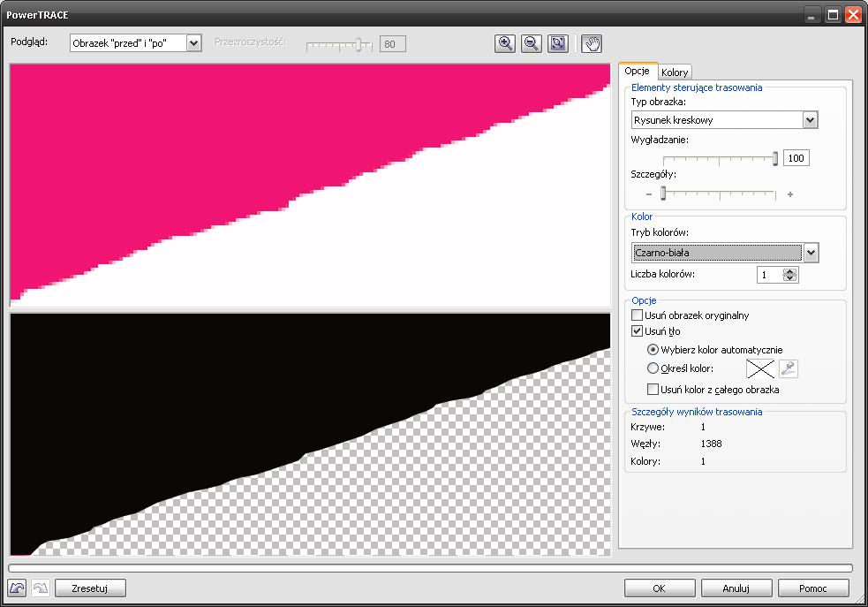Viewport: 868px width, 607px height.
Task: Select the "Określ kolor" radio button
Action: [x=653, y=368]
